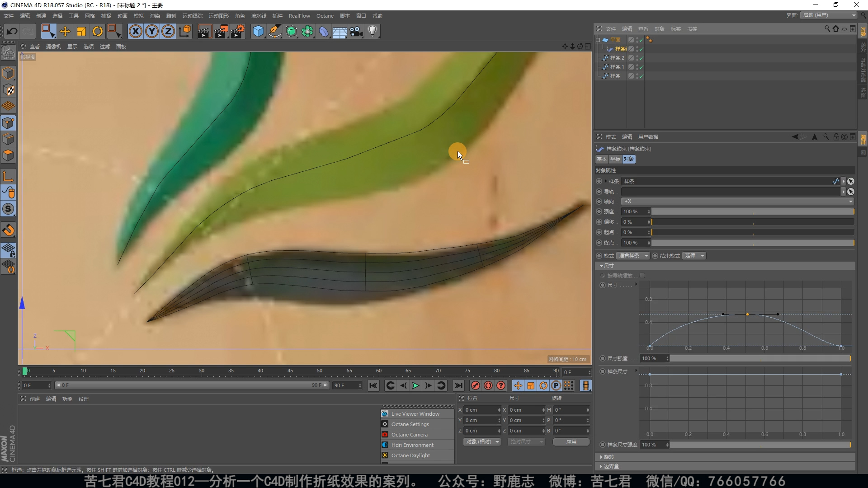Adjust the 尺寸强度 slider bar

pyautogui.click(x=760, y=358)
